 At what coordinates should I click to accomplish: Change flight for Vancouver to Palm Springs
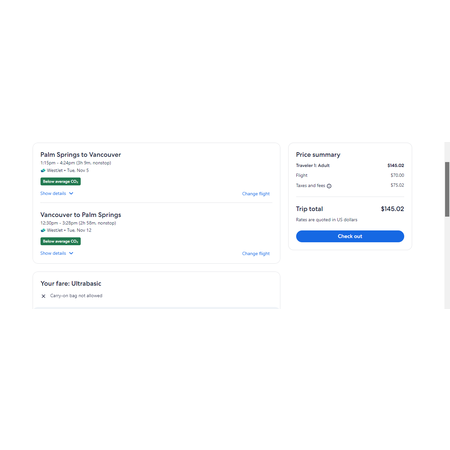(256, 254)
